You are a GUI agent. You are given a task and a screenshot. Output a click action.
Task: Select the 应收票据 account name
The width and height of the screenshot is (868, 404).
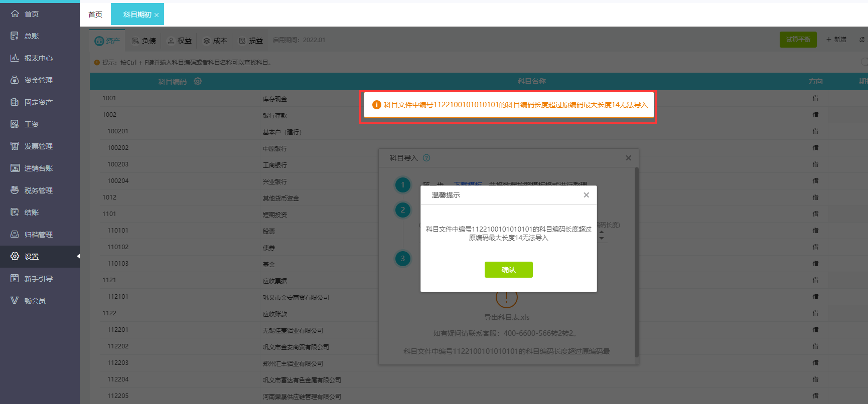pos(275,281)
